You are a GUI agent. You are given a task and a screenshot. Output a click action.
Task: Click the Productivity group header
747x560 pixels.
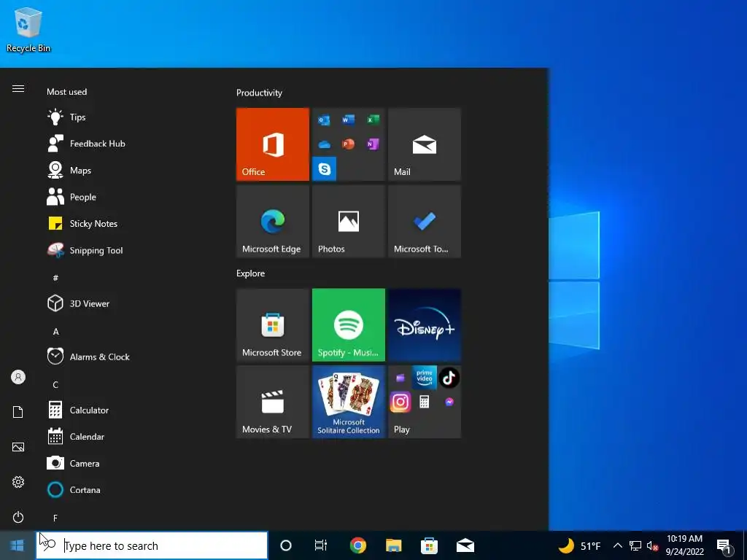259,93
